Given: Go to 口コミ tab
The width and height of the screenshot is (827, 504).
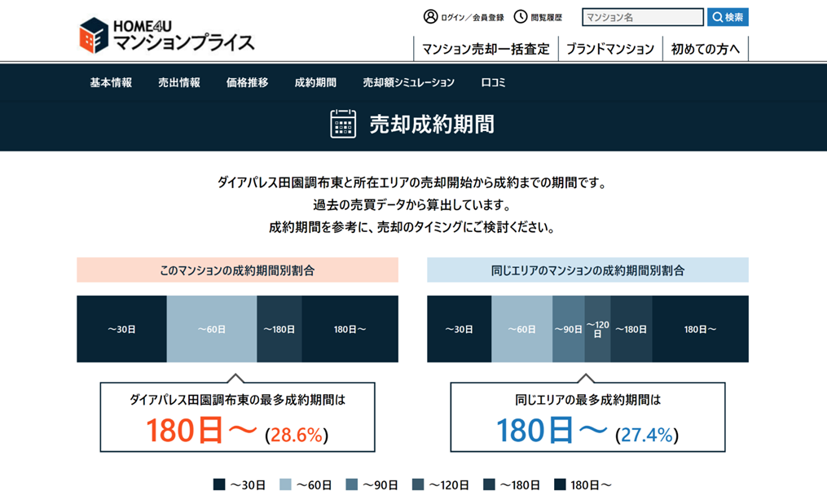Looking at the screenshot, I should pos(493,83).
